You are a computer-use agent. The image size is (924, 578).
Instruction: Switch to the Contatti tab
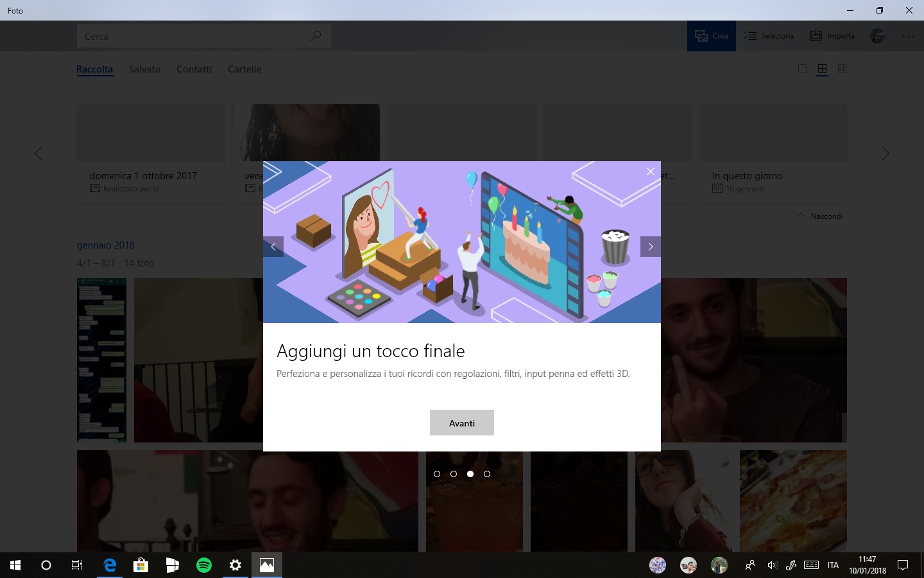194,69
